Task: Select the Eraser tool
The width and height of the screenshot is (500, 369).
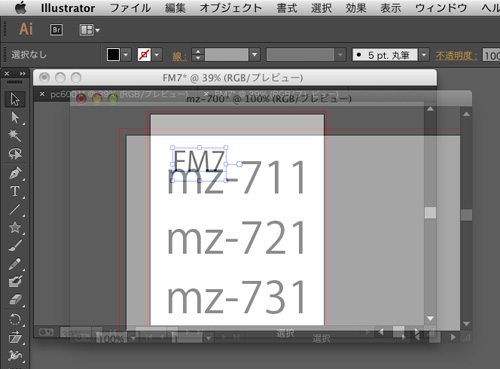Action: tap(15, 300)
